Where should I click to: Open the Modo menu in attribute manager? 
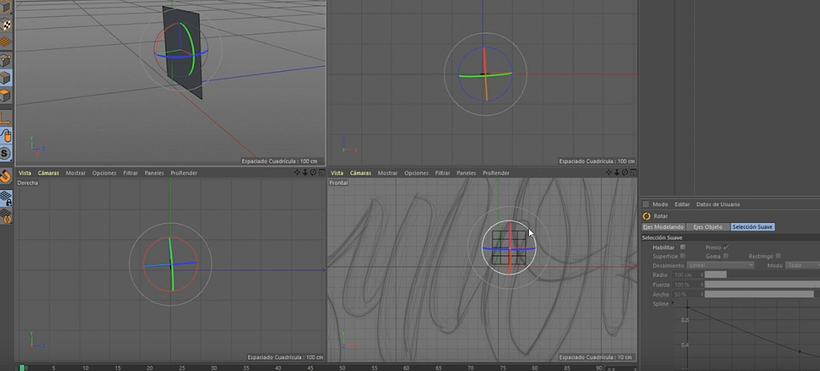[x=660, y=205]
